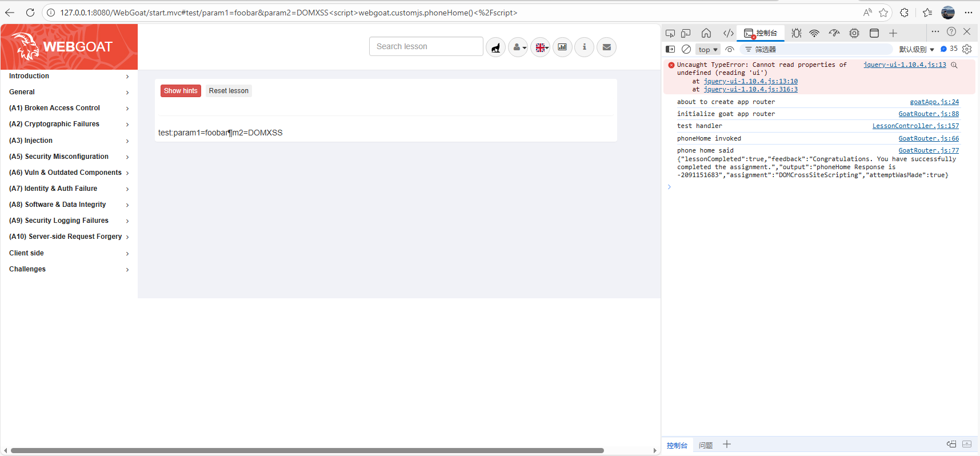The height and width of the screenshot is (456, 980).
Task: Expand (A1) Broken Access Control
Action: click(x=69, y=108)
